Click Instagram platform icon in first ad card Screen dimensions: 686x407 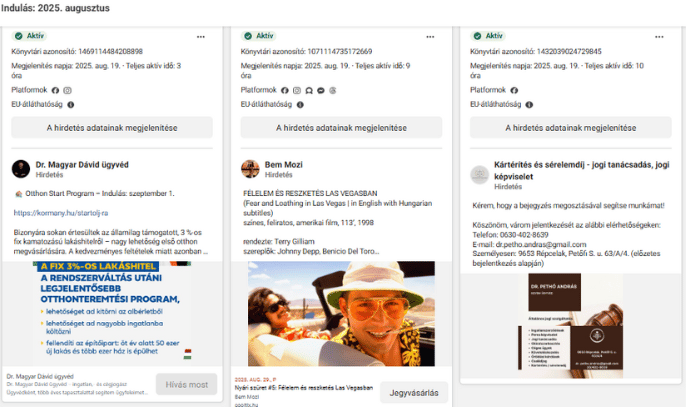click(x=66, y=89)
